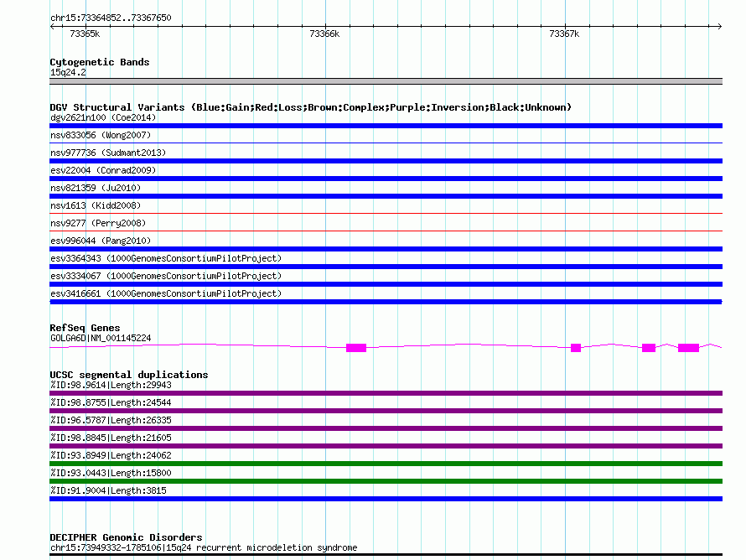Click the third GOLGA6D exon block
This screenshot has width=746, height=560.
tap(649, 348)
